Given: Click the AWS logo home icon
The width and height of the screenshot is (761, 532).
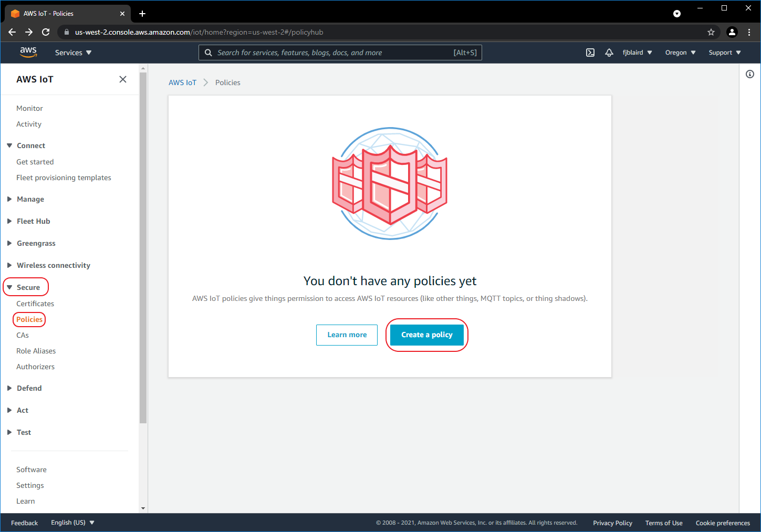Looking at the screenshot, I should pyautogui.click(x=28, y=52).
